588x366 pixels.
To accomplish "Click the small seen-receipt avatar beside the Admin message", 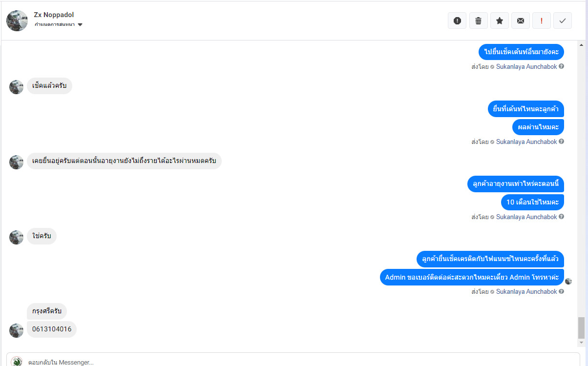I will [x=568, y=281].
